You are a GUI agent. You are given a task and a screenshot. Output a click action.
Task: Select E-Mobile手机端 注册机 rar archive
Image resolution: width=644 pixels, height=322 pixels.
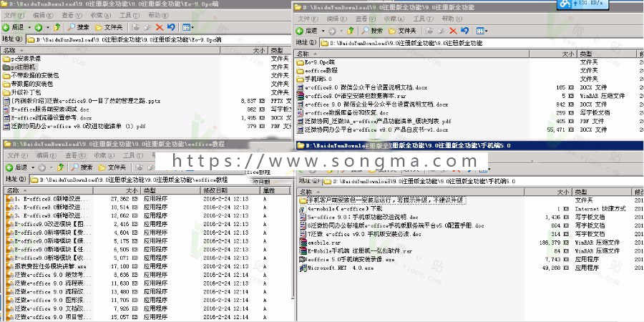356,251
